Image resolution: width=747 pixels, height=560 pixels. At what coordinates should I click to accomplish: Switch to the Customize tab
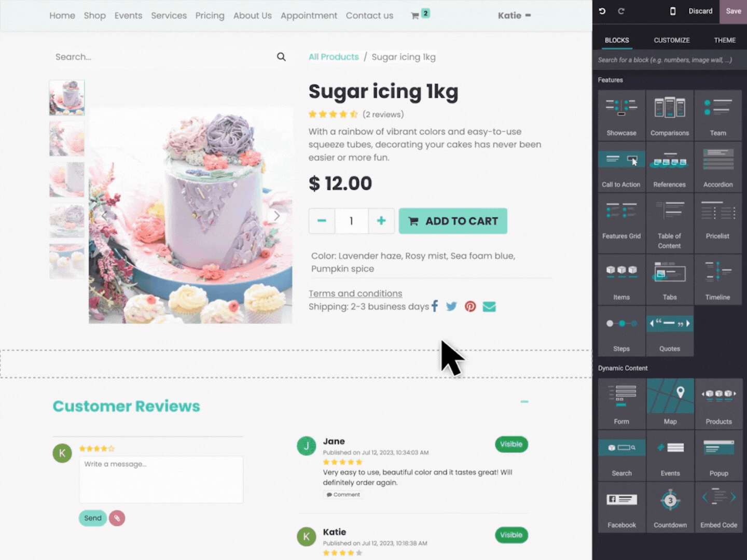pos(672,40)
